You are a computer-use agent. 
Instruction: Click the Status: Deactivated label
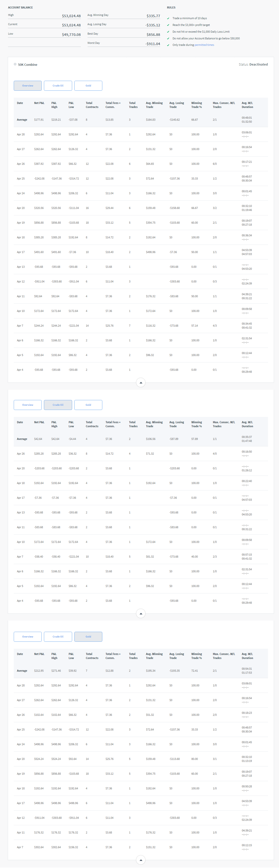coord(253,64)
